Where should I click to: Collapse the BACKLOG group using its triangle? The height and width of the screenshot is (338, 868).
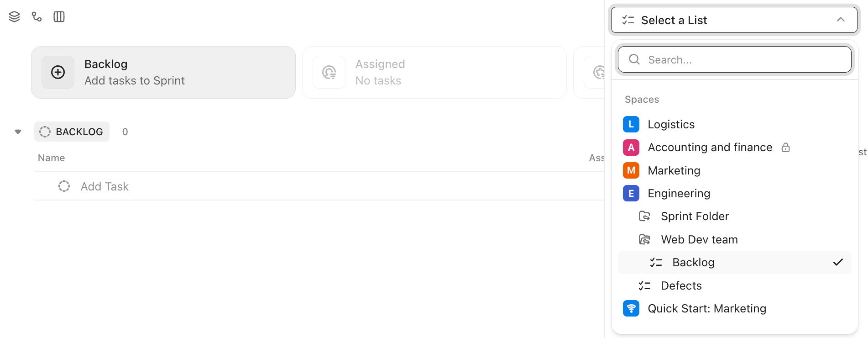17,132
